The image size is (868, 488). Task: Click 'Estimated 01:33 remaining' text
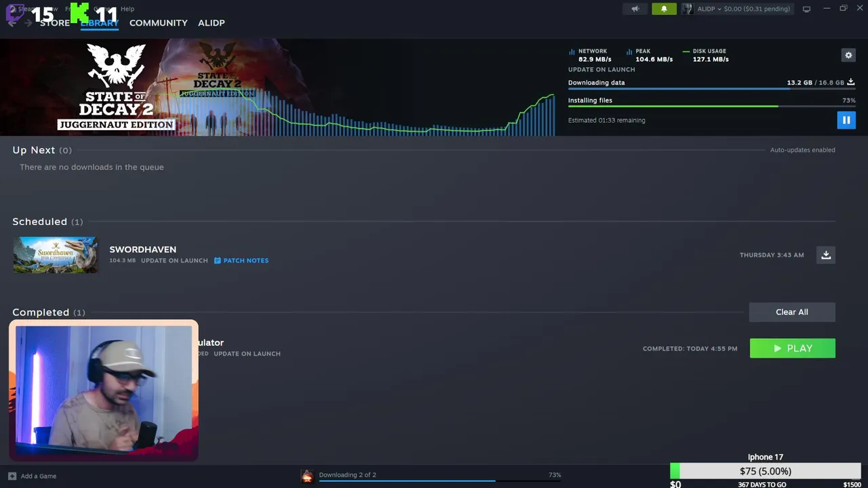click(x=606, y=120)
